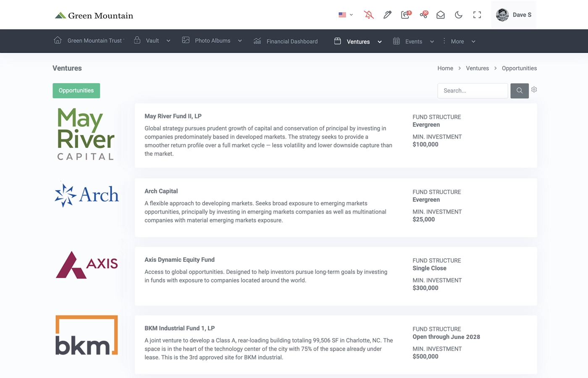Click the bkm logo
This screenshot has width=588, height=378.
click(87, 335)
